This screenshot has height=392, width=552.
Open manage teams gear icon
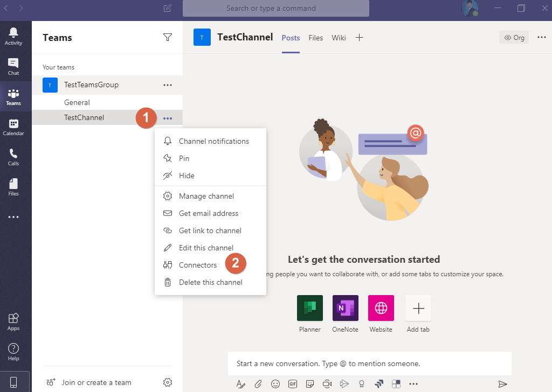tap(168, 382)
